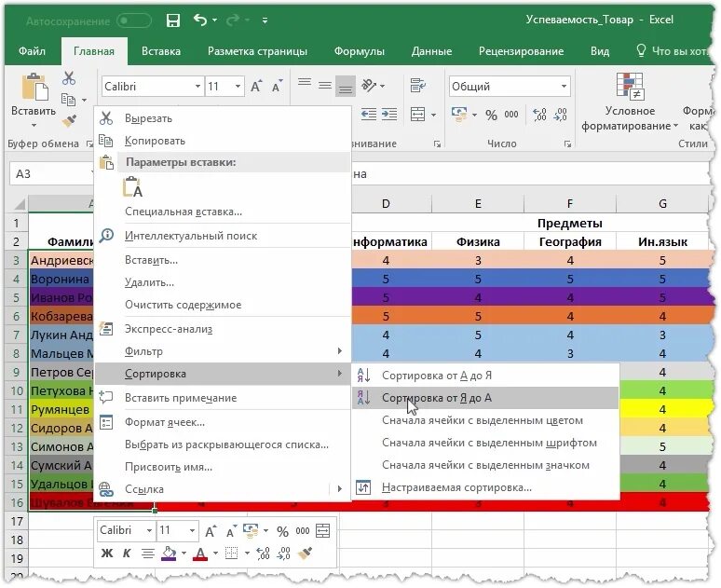Click the Format Painter brush in ribbon

click(70, 120)
